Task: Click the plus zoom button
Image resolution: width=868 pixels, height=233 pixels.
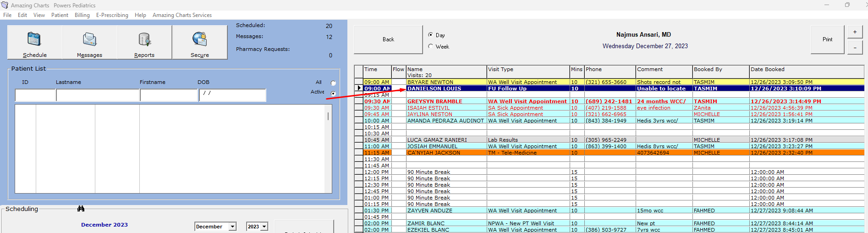Action: point(855,32)
